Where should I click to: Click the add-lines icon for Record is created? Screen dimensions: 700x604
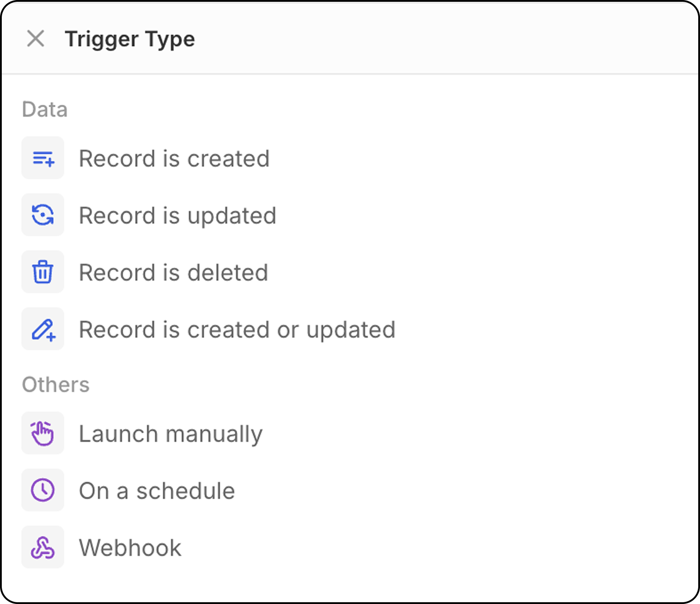(43, 158)
